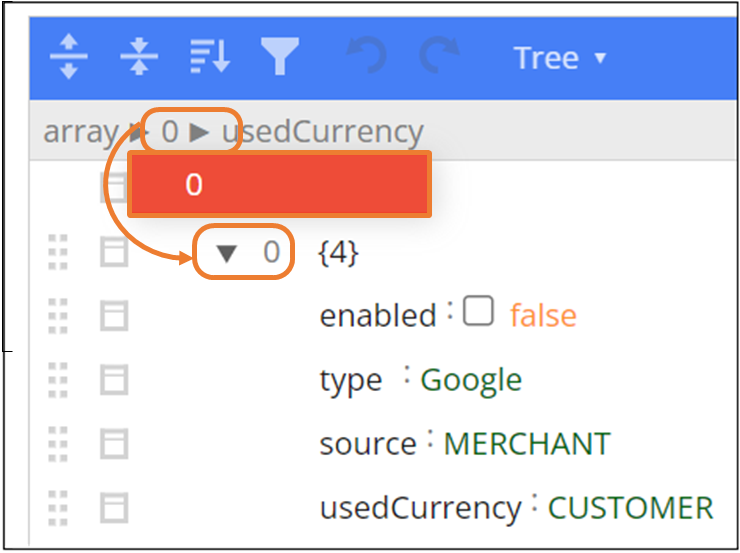Edit the 'Google' type value

(x=471, y=380)
